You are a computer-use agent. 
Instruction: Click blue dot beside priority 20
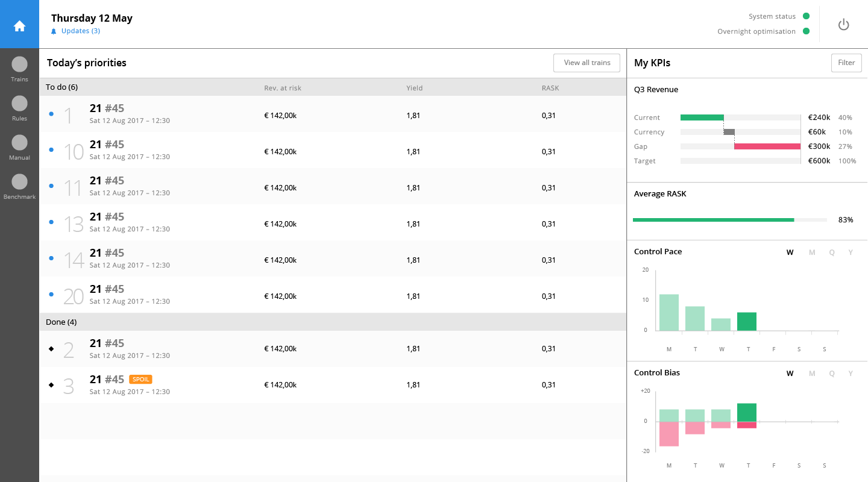pyautogui.click(x=51, y=294)
